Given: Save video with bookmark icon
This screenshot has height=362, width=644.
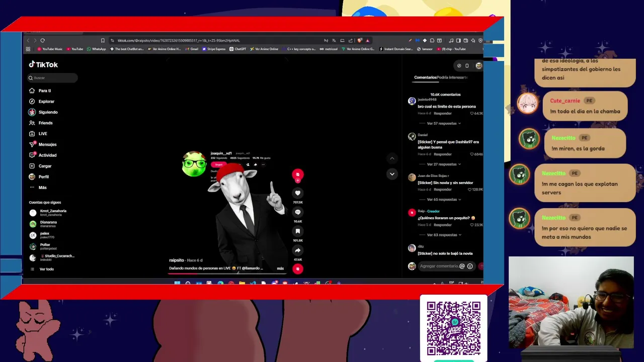Looking at the screenshot, I should [x=298, y=231].
